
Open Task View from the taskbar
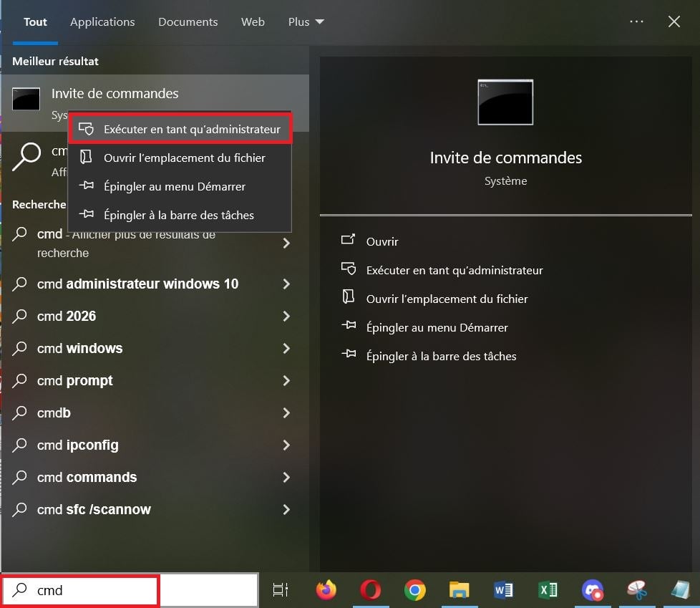pyautogui.click(x=281, y=590)
